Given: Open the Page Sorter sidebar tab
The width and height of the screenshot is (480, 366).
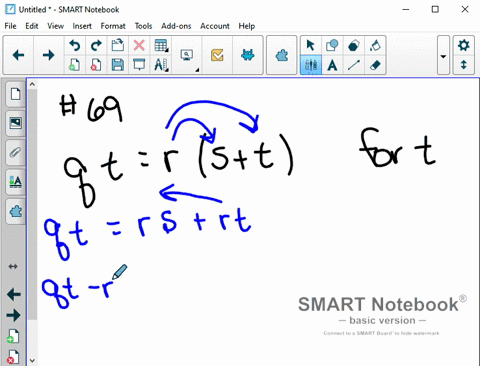Looking at the screenshot, I should [x=15, y=94].
